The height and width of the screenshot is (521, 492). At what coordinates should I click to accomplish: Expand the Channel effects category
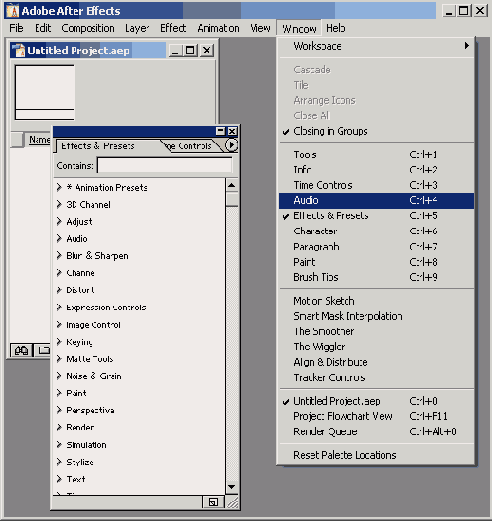point(59,273)
